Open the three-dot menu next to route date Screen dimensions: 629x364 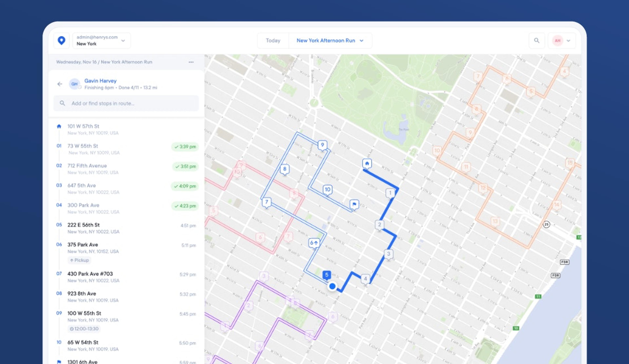(x=191, y=62)
